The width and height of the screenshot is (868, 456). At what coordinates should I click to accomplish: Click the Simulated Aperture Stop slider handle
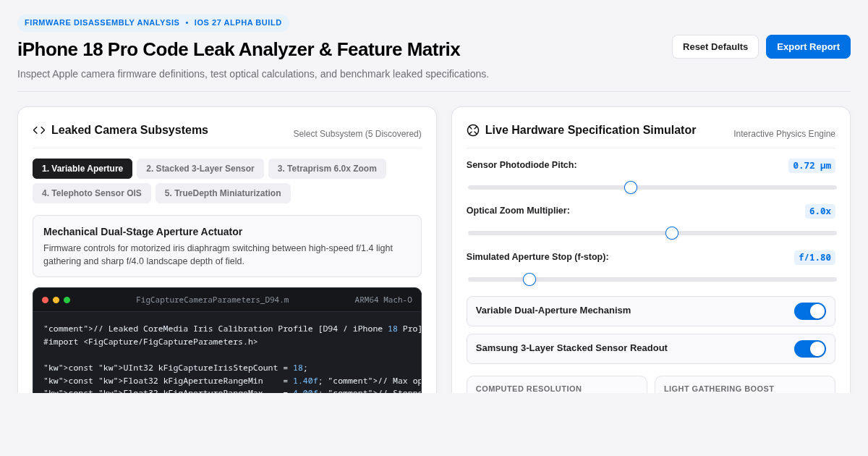[x=529, y=279]
